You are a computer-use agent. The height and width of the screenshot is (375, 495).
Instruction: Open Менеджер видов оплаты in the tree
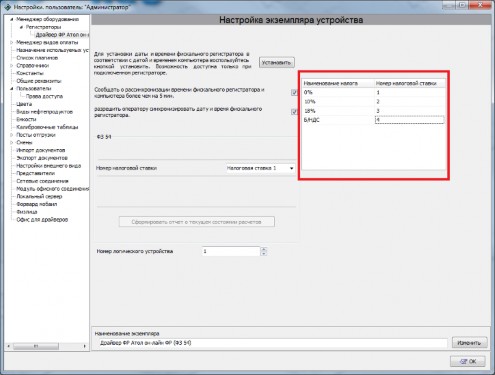click(x=47, y=42)
